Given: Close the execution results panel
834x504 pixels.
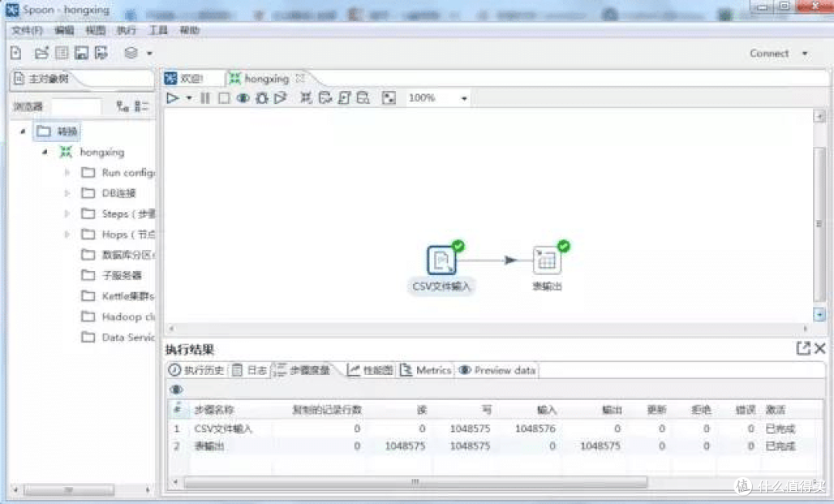Looking at the screenshot, I should point(819,349).
